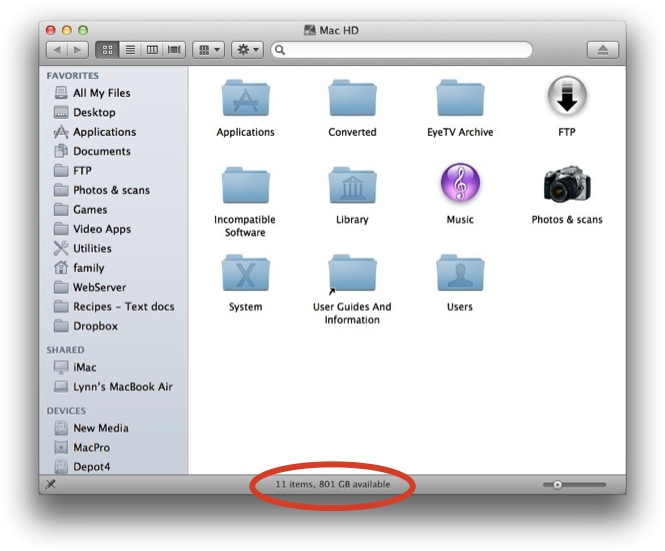Select the iMac shared computer
This screenshot has width=665, height=551.
(x=113, y=367)
